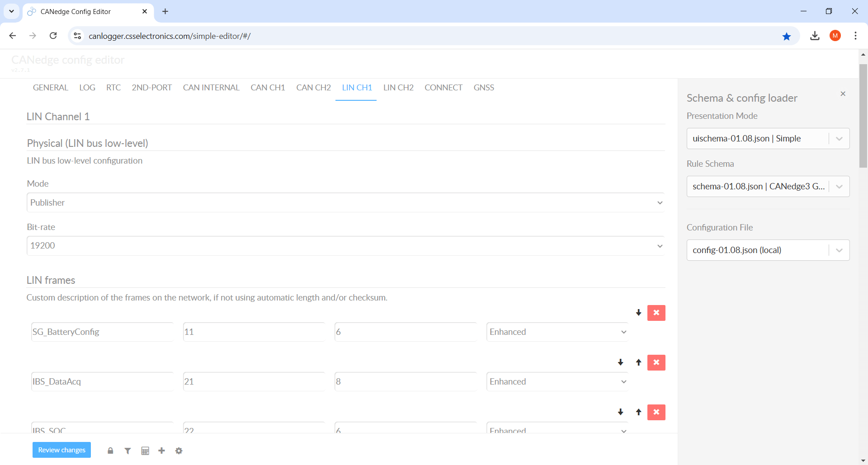Screen dimensions: 868x465
Task: Close the Schema & config loader panel
Action: point(843,94)
